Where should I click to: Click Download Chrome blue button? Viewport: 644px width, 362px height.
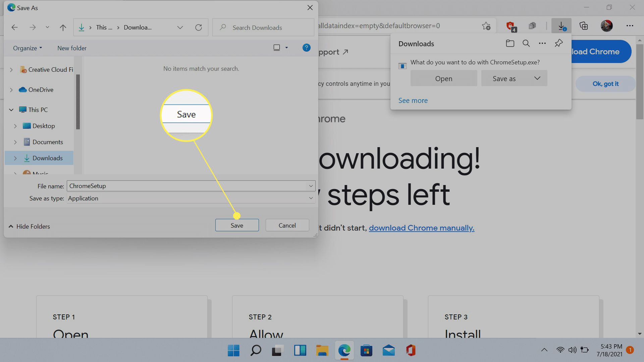pos(601,52)
